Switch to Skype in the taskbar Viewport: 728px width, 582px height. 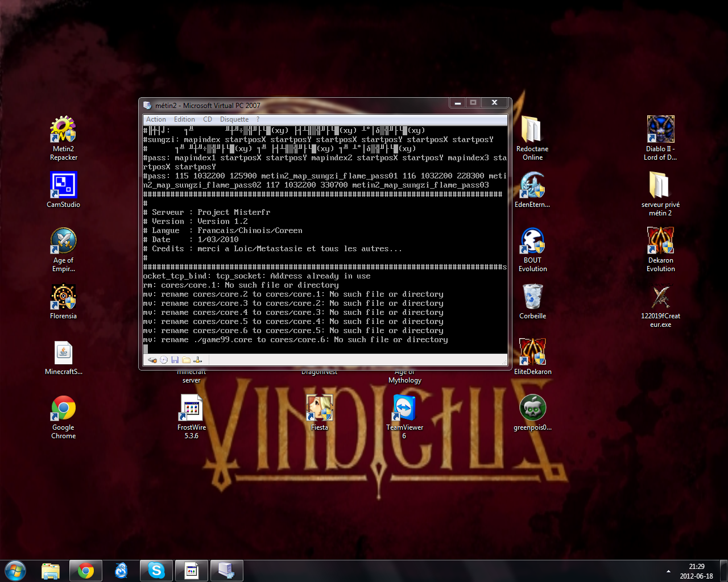click(156, 571)
